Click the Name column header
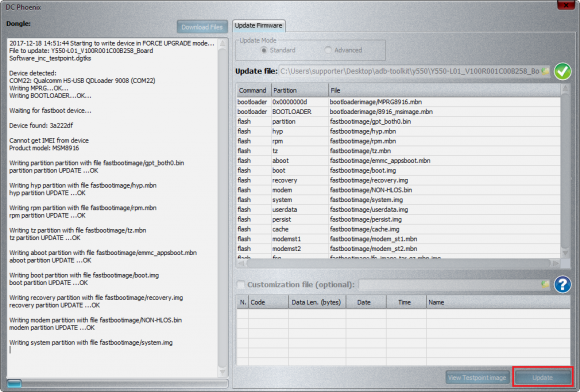Viewport: 580px width, 392px height. point(498,303)
